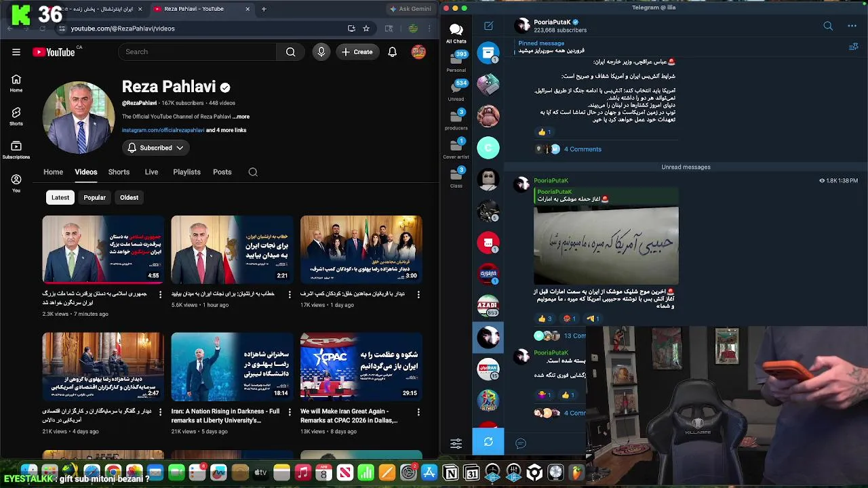Open options for the 4:55 video

tap(160, 294)
